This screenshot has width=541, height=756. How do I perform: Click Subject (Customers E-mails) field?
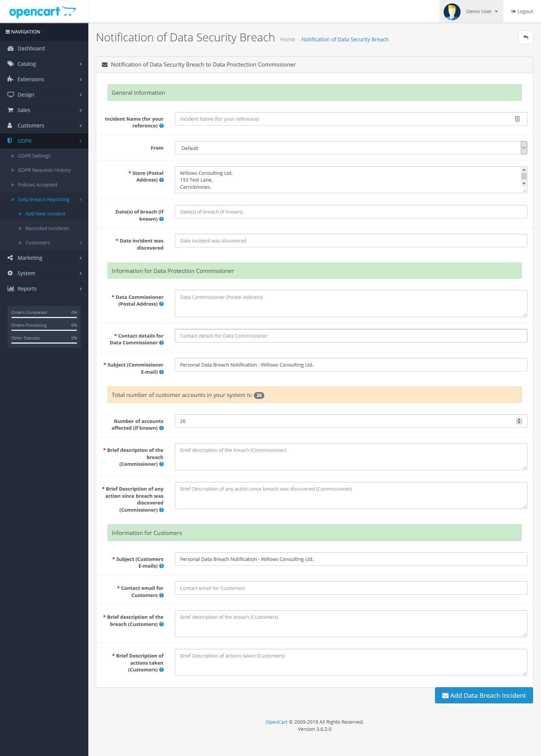tap(351, 559)
